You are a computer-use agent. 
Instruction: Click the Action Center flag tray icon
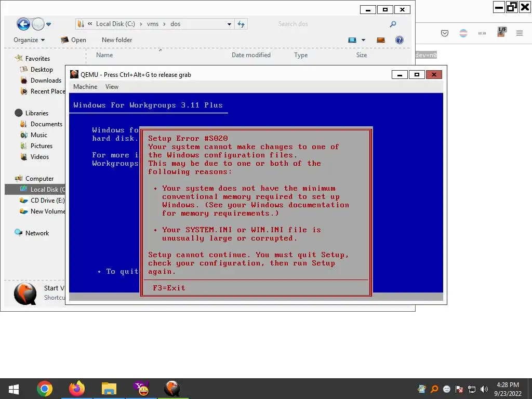(x=459, y=389)
